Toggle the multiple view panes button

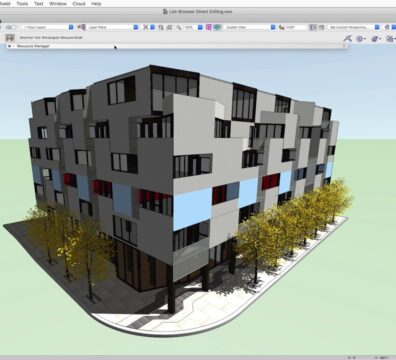click(x=321, y=27)
